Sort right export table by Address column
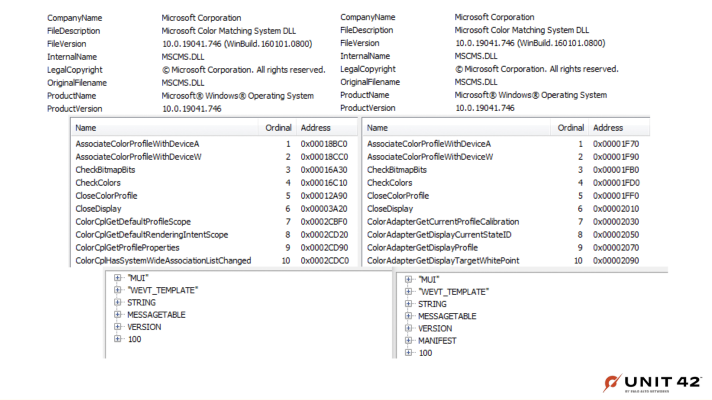712x400 pixels. (619, 128)
